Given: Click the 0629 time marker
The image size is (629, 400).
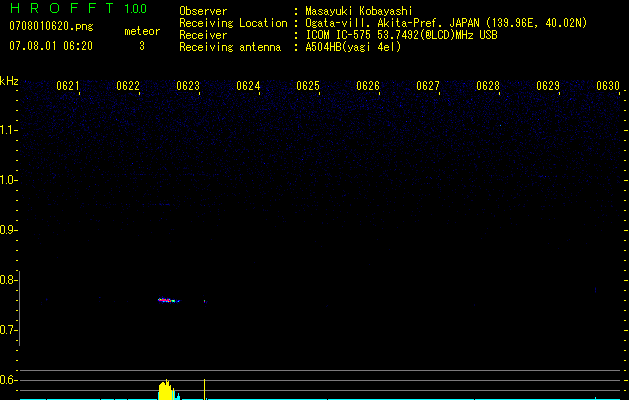Looking at the screenshot, I should coord(548,86).
